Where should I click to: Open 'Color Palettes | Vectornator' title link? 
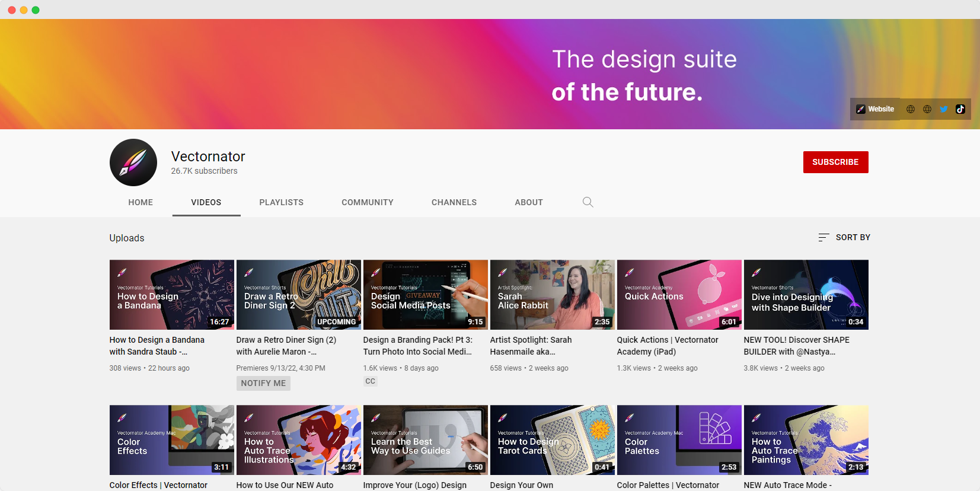[x=668, y=485]
